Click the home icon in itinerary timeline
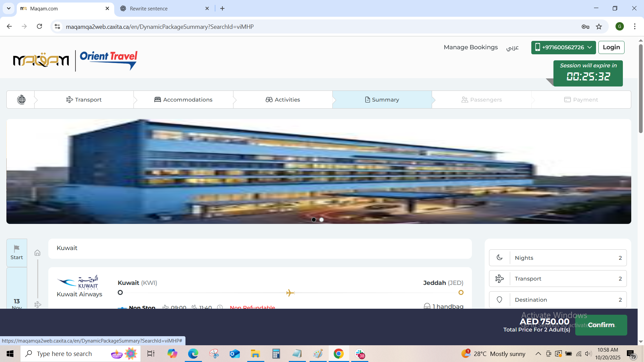Screen dimensions: 644x362 click(38, 253)
